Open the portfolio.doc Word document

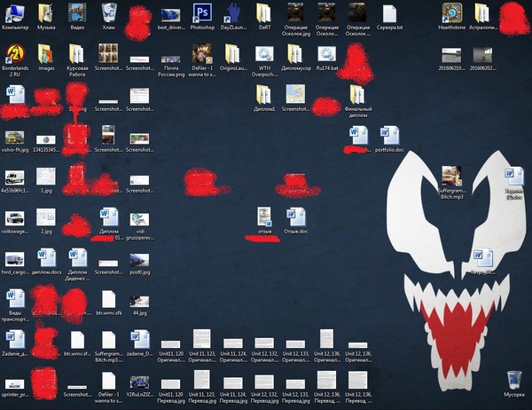[x=389, y=136]
